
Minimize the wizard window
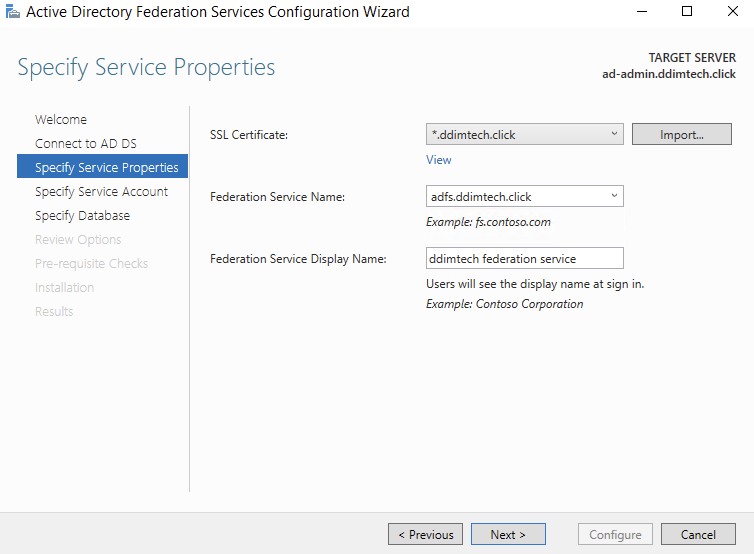tap(642, 12)
